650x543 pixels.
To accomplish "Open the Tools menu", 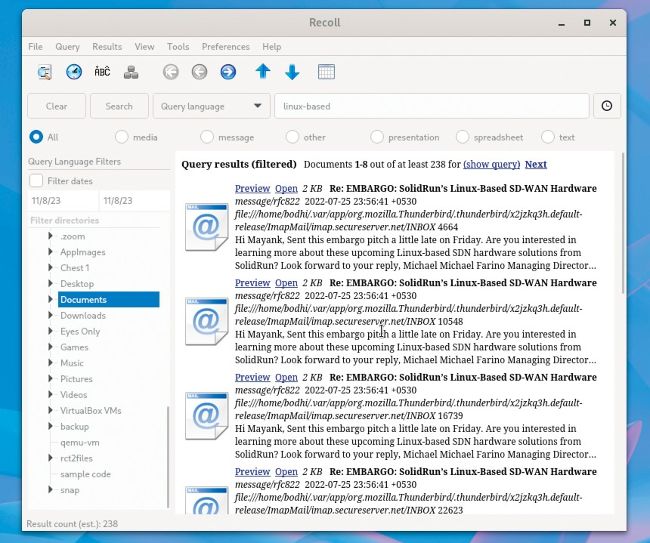I will click(178, 47).
